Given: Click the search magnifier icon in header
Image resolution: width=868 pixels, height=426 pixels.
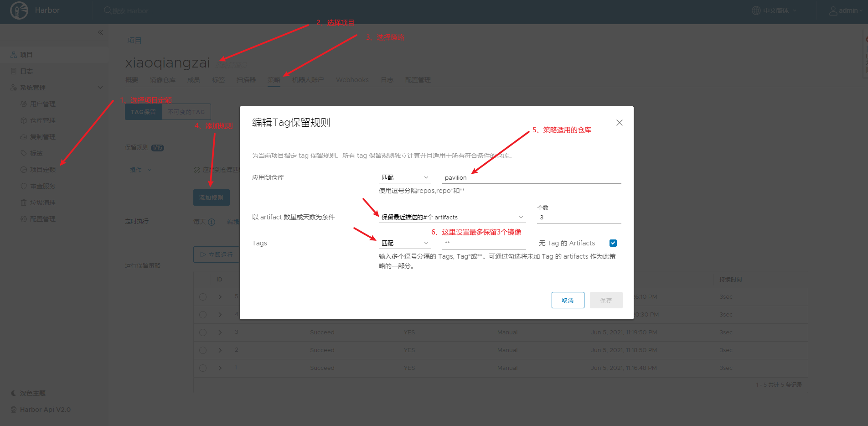Looking at the screenshot, I should coord(108,10).
